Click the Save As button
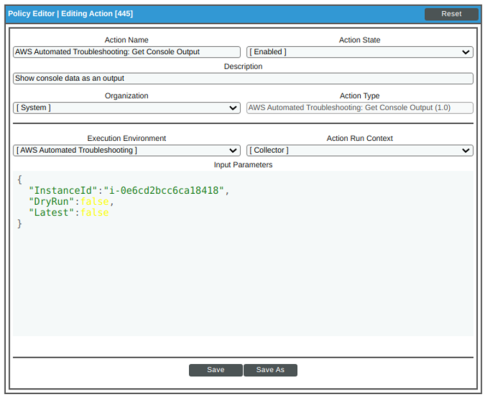 click(270, 370)
